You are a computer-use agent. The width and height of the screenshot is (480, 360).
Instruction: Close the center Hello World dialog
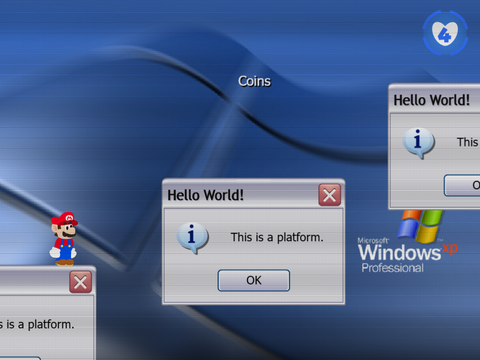[330, 195]
